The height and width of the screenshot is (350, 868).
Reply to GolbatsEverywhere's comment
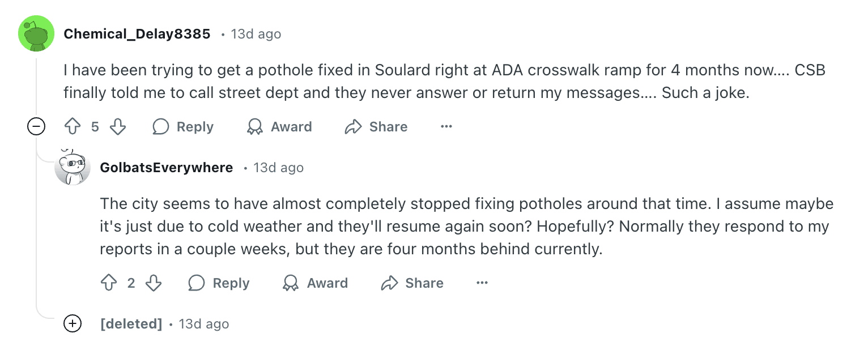[x=219, y=283]
